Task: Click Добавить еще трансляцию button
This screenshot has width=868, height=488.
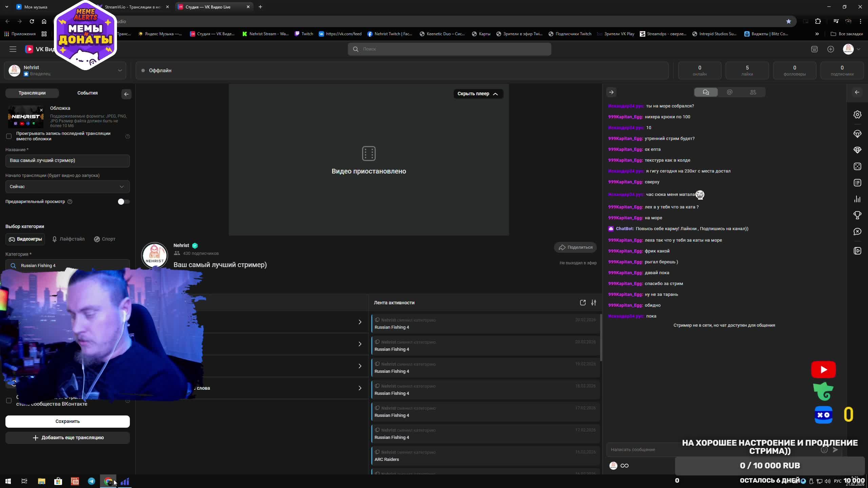Action: [67, 438]
